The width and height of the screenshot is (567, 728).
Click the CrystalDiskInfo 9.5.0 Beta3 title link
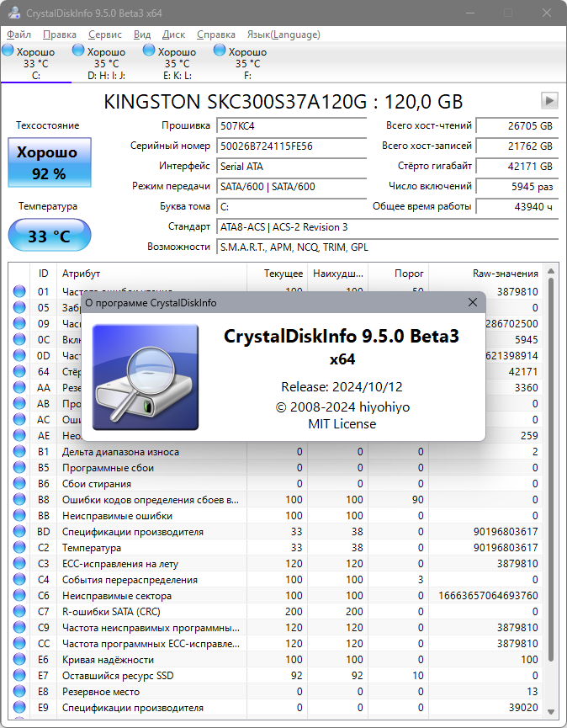pos(342,336)
